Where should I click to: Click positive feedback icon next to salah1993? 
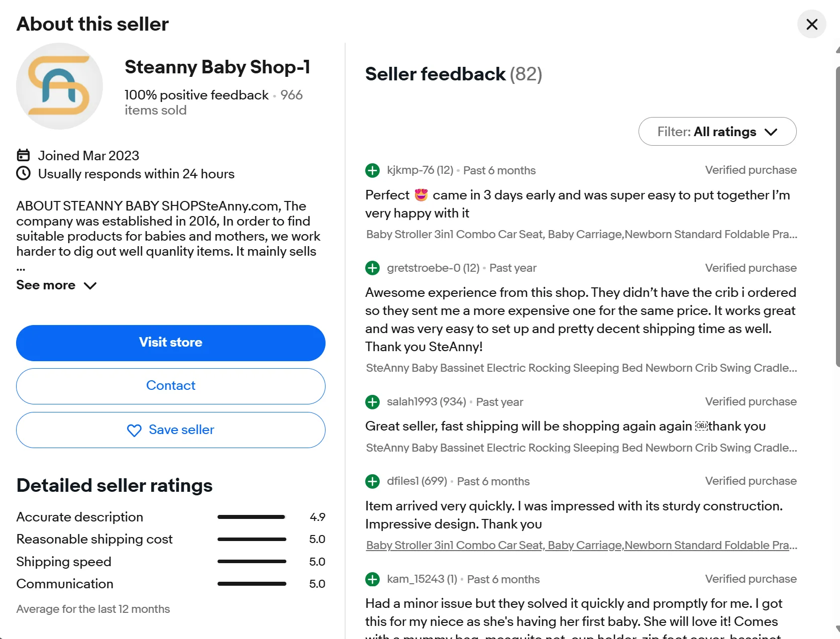372,402
